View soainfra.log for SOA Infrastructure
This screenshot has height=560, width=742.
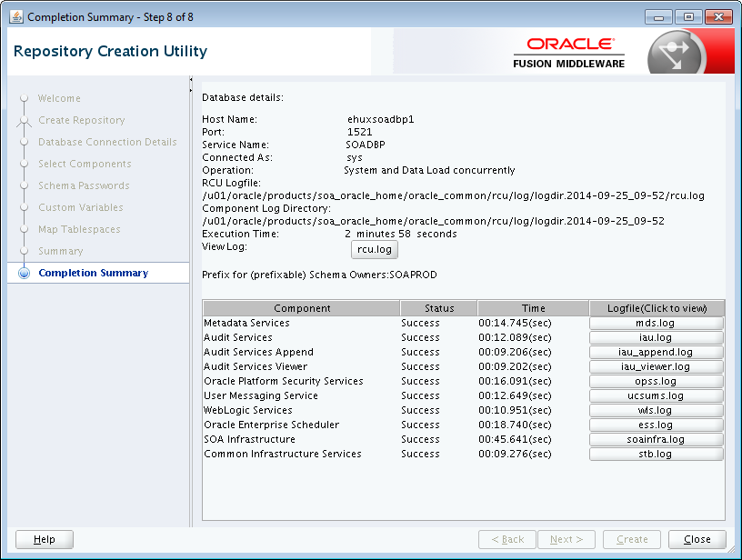click(657, 439)
